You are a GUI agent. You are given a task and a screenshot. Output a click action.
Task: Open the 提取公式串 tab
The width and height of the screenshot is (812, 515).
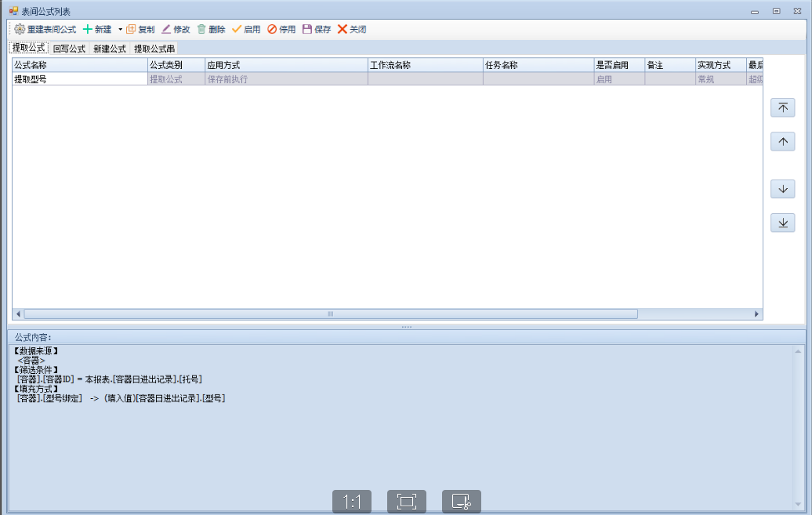(x=154, y=49)
